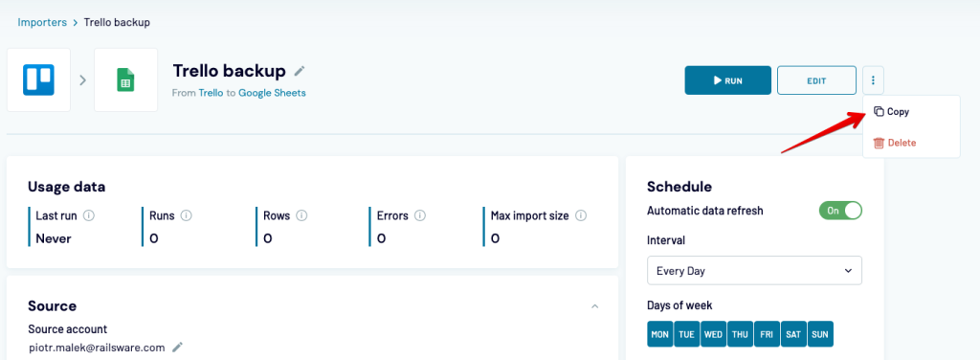Toggle TUE day of week
Image resolution: width=980 pixels, height=360 pixels.
click(x=686, y=334)
